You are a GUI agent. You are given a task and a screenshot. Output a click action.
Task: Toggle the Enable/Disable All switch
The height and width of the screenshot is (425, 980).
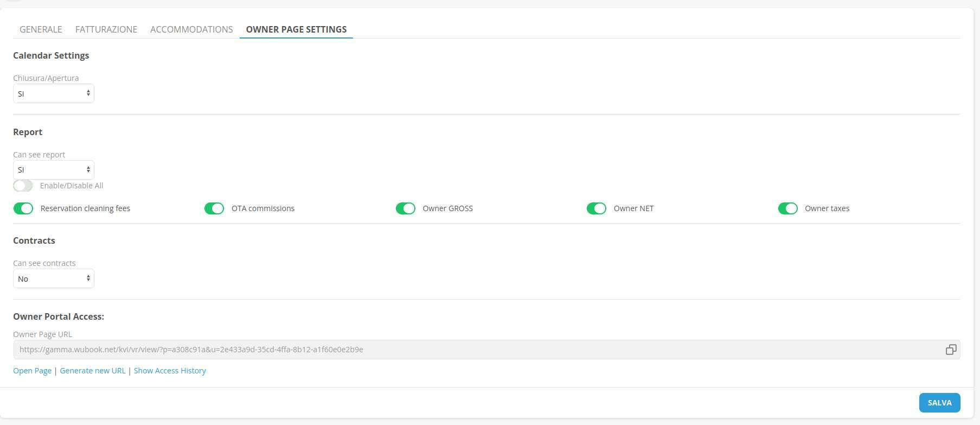[x=23, y=186]
